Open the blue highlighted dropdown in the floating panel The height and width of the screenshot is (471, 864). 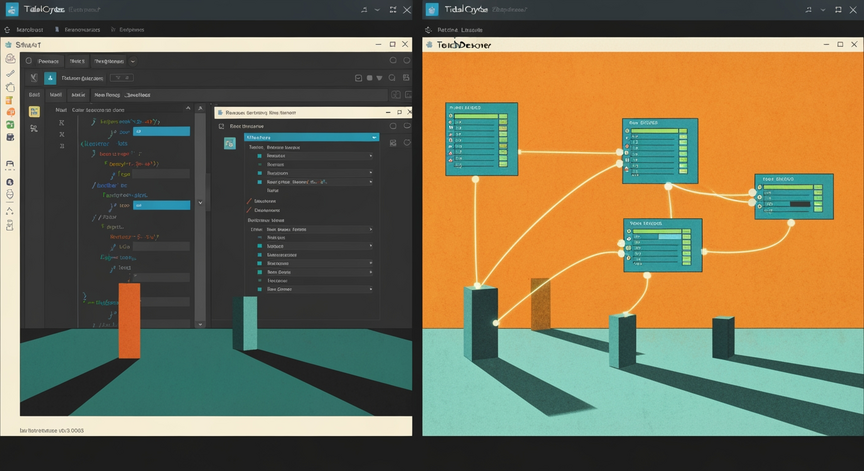(311, 137)
